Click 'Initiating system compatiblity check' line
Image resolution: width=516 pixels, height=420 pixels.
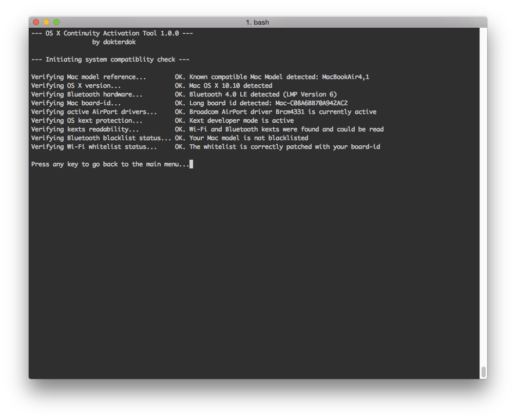110,60
